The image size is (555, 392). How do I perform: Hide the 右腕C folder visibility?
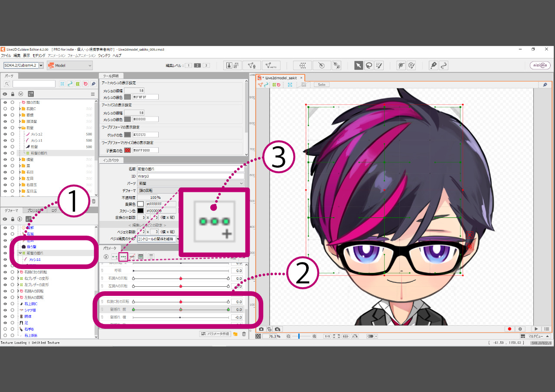[5, 109]
